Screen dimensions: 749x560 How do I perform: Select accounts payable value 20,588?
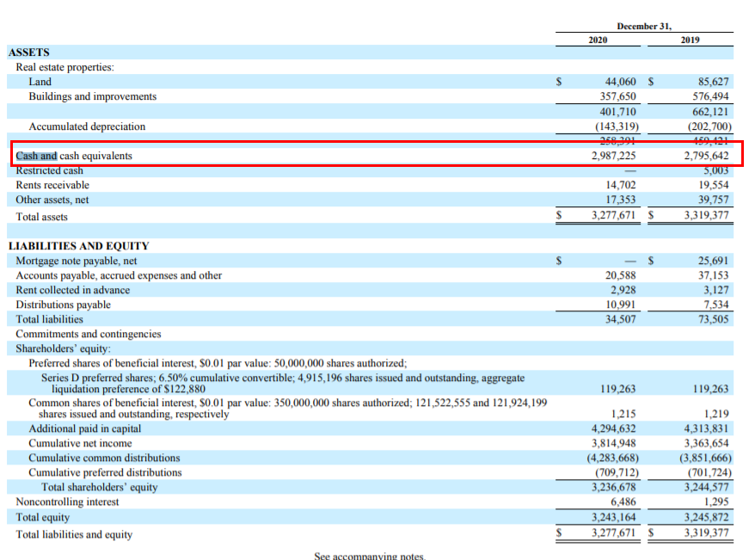click(621, 276)
